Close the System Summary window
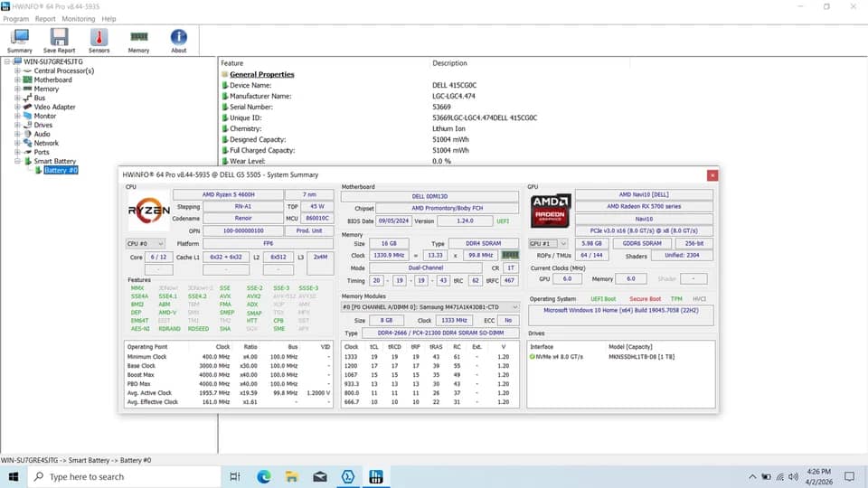 point(712,175)
